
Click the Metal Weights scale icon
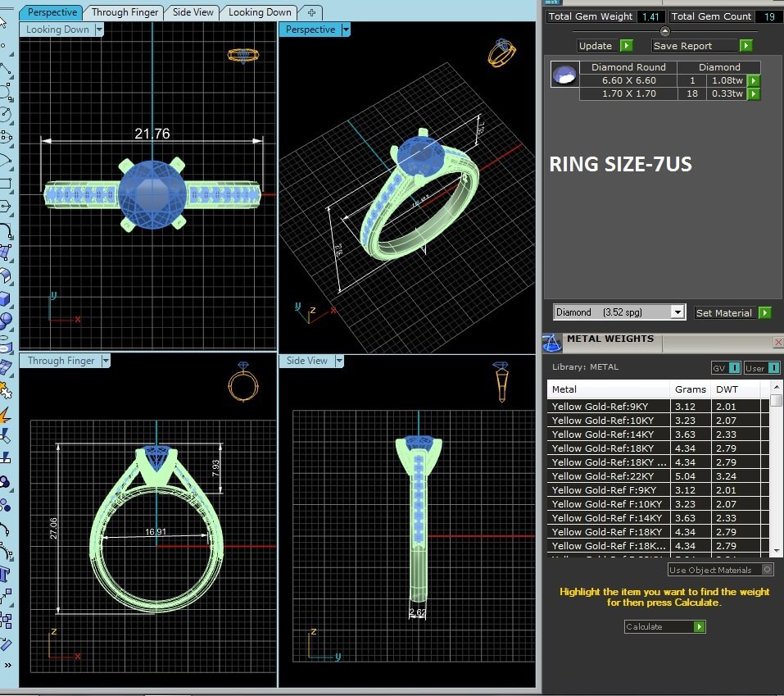click(554, 341)
